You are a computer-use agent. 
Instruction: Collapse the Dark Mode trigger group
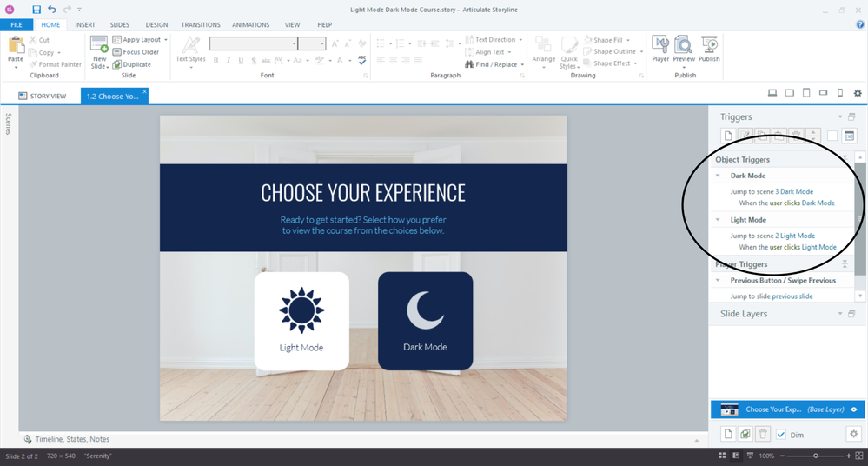pyautogui.click(x=719, y=176)
